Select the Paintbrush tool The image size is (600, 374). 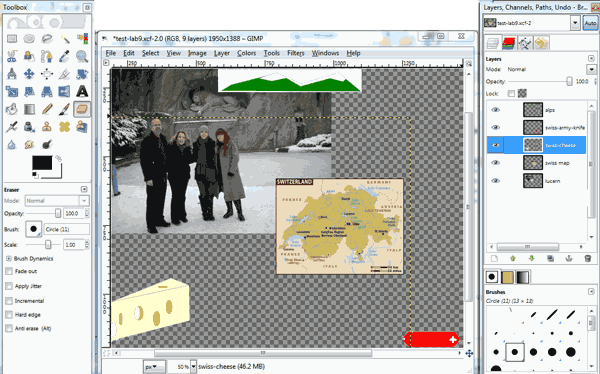pyautogui.click(x=64, y=109)
